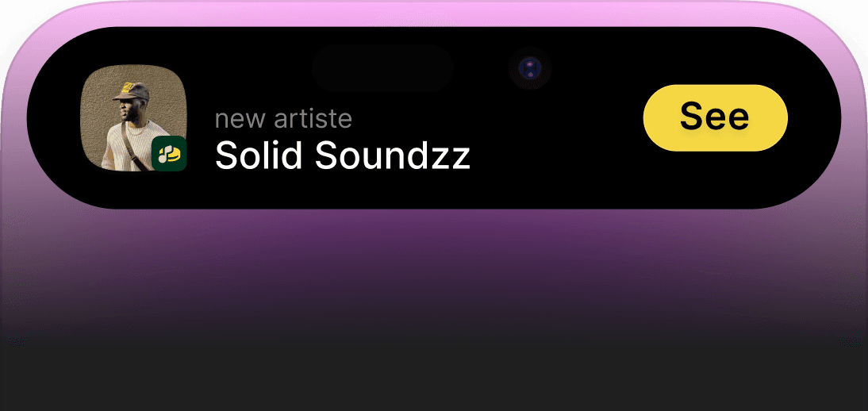
Task: Tap the dark sensor pill cutout
Action: [382, 68]
